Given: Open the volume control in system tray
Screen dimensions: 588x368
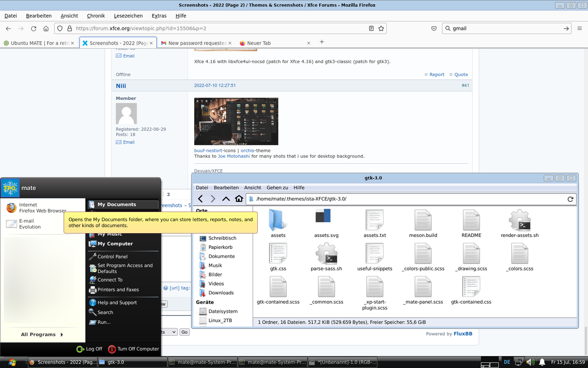Looking at the screenshot, I should 530,362.
